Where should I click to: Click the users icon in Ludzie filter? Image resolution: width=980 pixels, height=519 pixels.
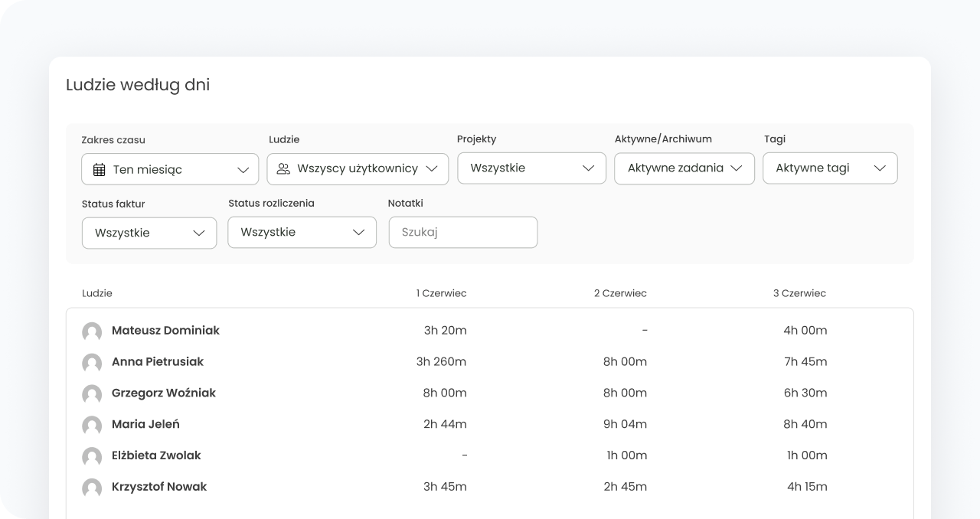coord(283,168)
